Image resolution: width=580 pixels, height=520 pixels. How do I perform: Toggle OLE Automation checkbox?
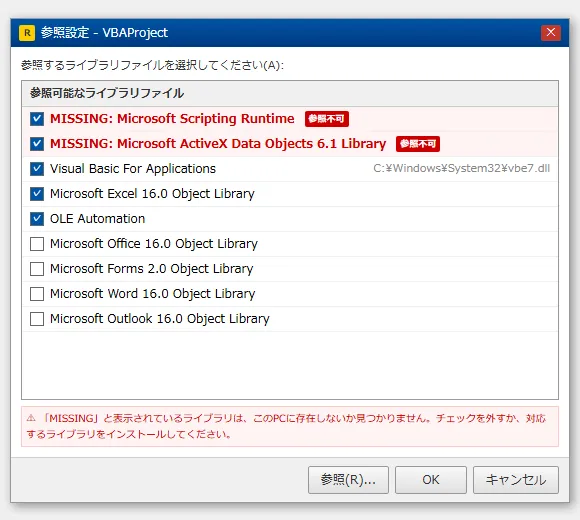coord(37,219)
